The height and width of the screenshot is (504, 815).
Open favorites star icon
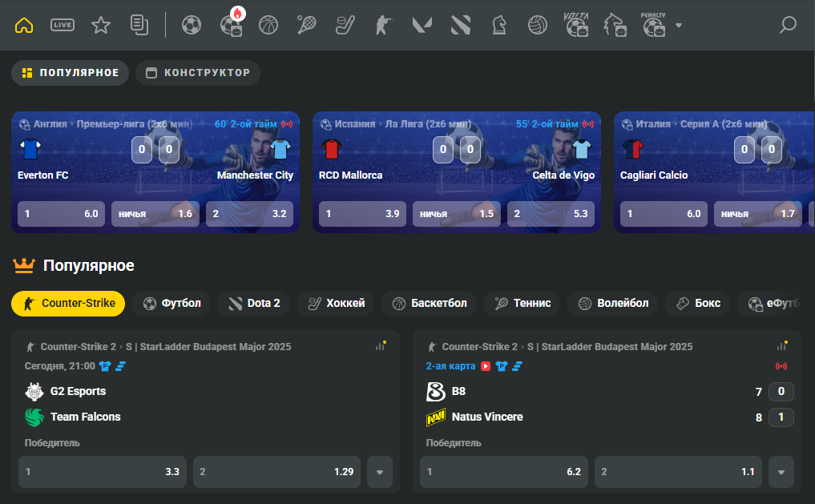pos(101,25)
